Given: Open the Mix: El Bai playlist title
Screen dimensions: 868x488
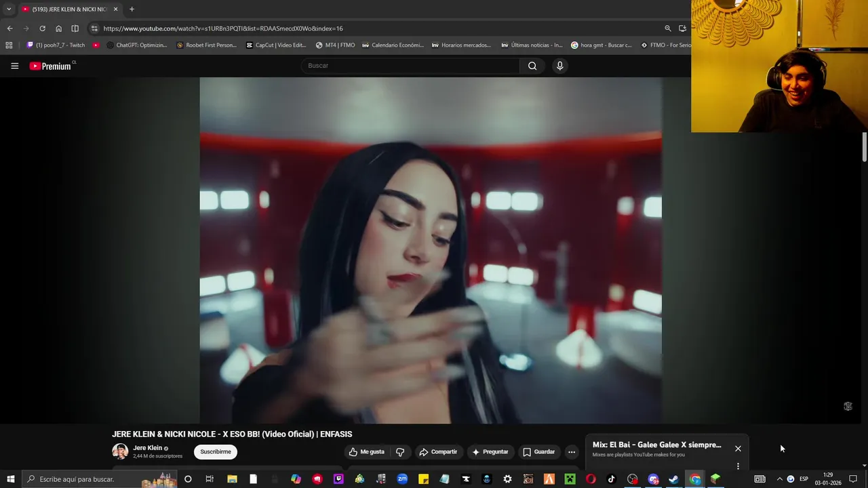Looking at the screenshot, I should [657, 445].
